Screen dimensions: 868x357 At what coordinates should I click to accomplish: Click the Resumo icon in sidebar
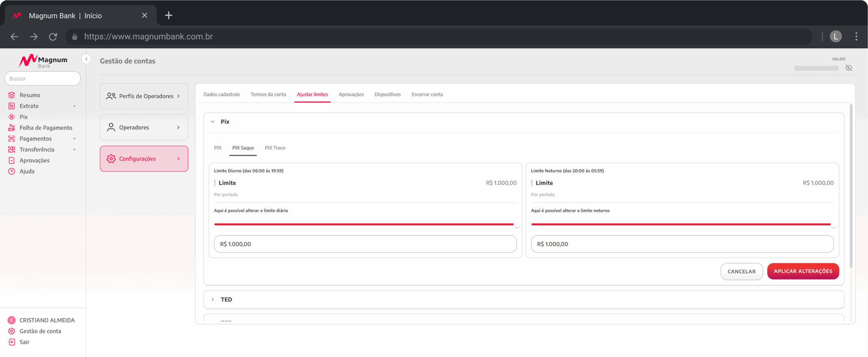pos(12,95)
